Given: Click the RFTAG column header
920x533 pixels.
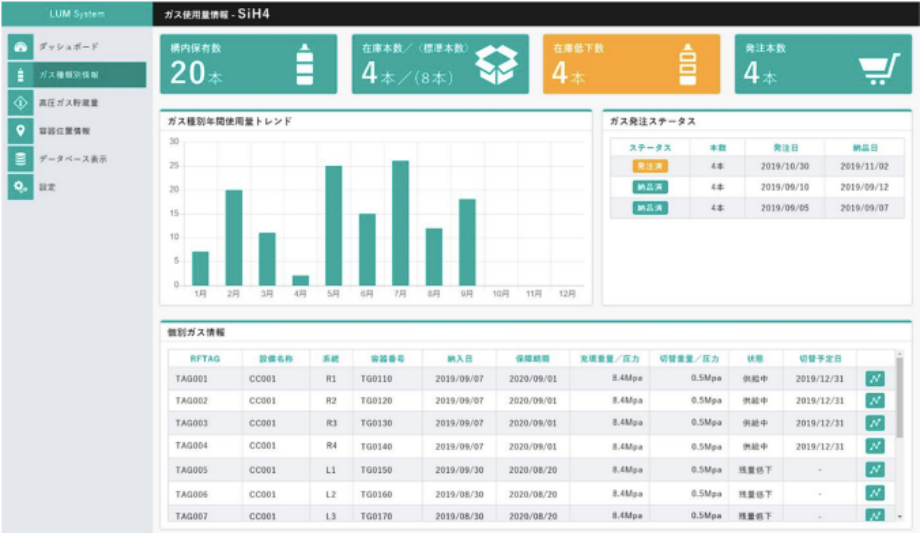Looking at the screenshot, I should click(x=204, y=358).
